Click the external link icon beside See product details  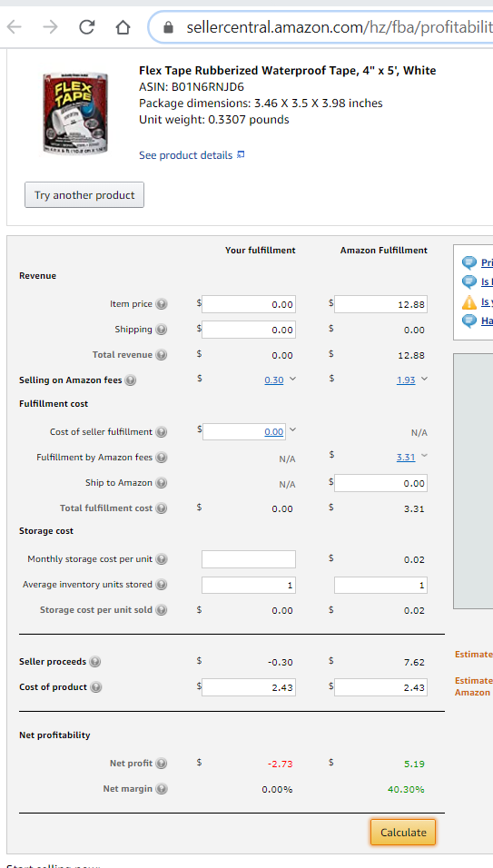point(241,155)
